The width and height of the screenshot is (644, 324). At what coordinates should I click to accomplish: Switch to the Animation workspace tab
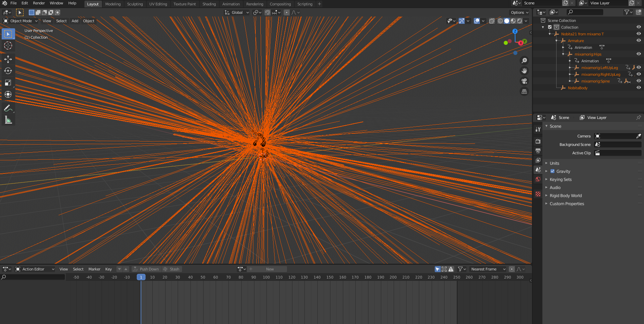[231, 4]
